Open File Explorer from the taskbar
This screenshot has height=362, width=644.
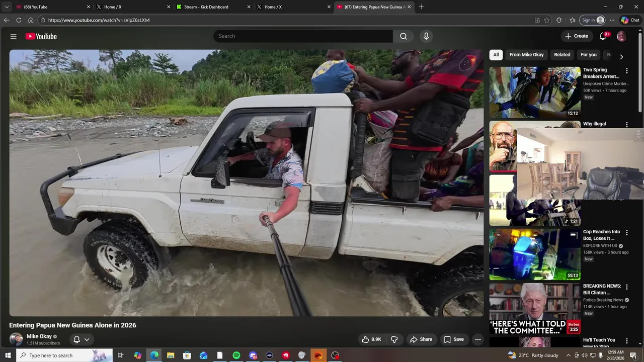(171, 355)
